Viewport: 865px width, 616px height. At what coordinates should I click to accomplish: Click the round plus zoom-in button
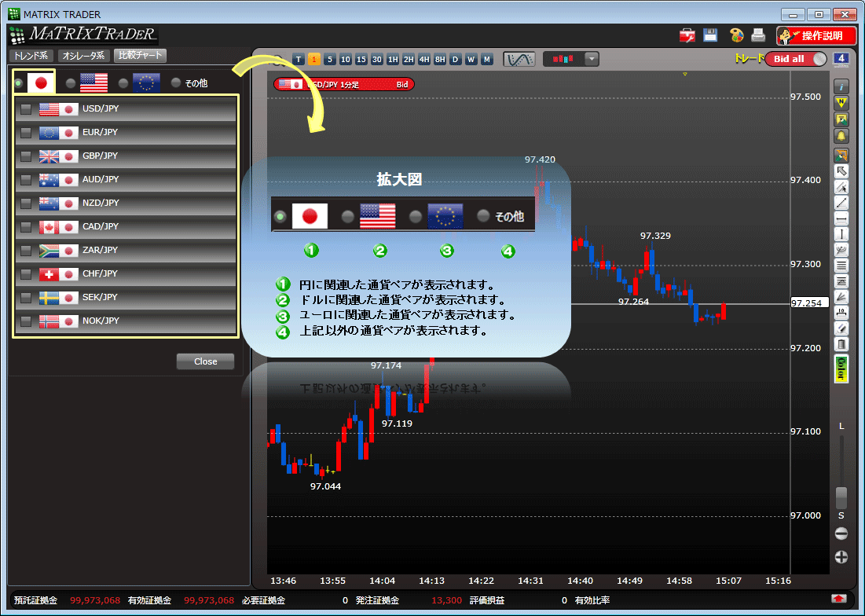pyautogui.click(x=841, y=557)
